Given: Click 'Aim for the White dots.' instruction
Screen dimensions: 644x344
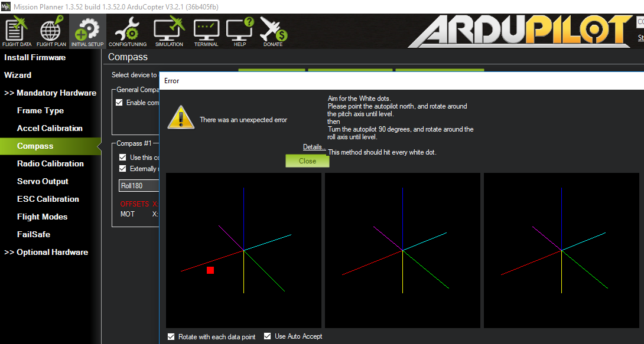Looking at the screenshot, I should tap(359, 99).
